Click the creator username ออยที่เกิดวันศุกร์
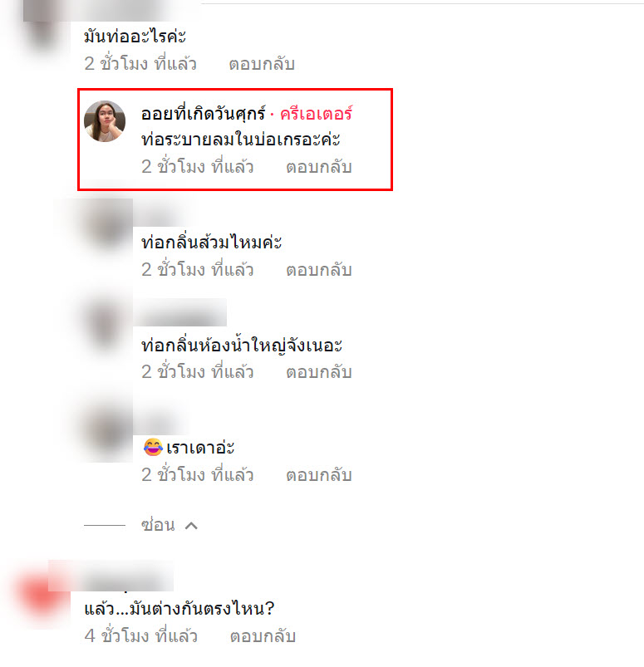The width and height of the screenshot is (644, 667). 204,114
